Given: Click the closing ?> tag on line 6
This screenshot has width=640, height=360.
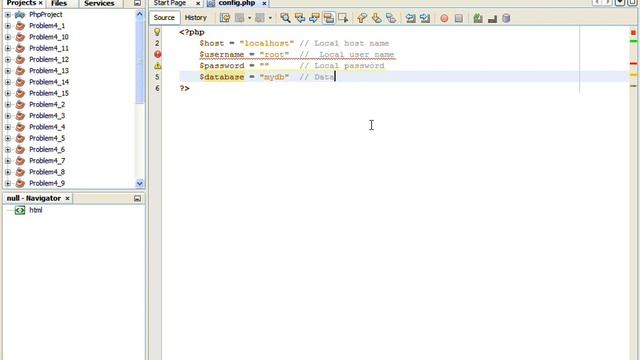Looking at the screenshot, I should point(184,88).
